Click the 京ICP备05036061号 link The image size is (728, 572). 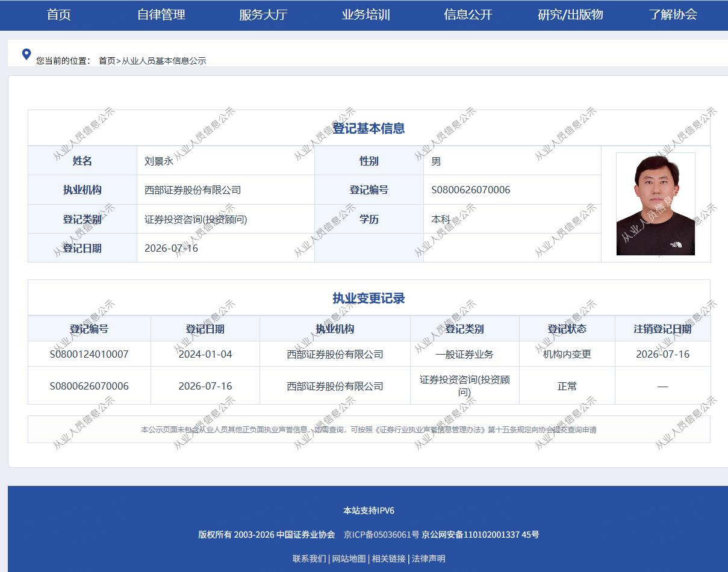click(381, 535)
